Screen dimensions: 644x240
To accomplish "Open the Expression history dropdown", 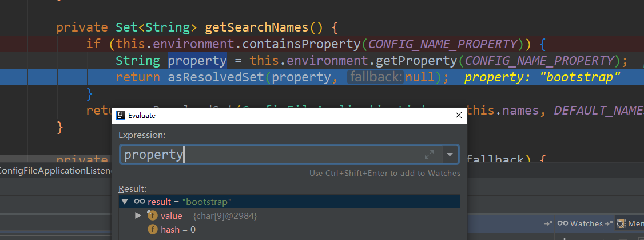I will 451,155.
